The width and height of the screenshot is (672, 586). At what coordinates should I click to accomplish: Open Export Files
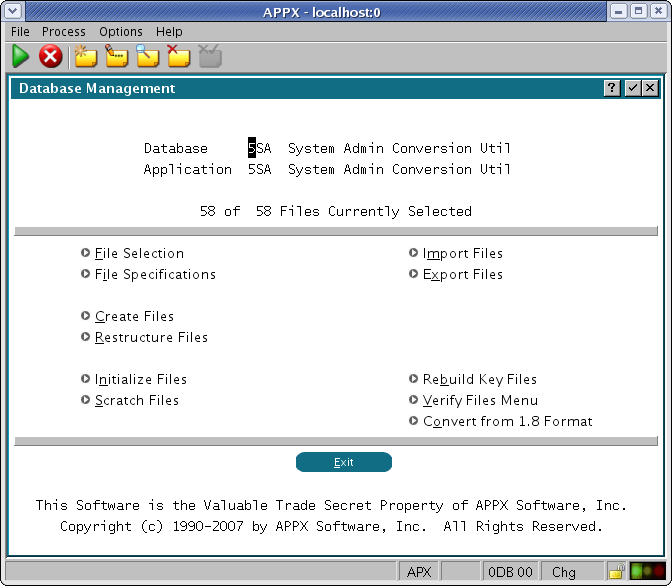pos(456,274)
